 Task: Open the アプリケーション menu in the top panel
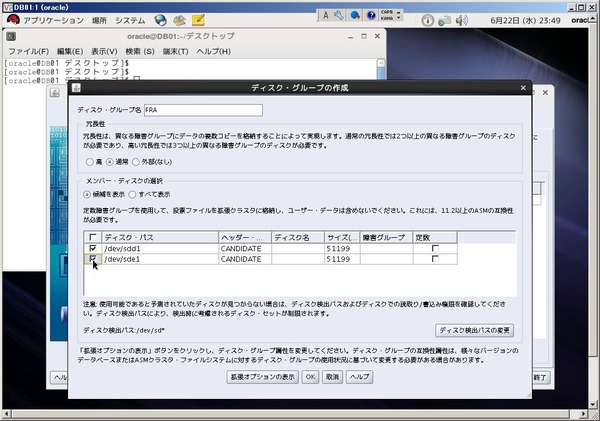[53, 20]
